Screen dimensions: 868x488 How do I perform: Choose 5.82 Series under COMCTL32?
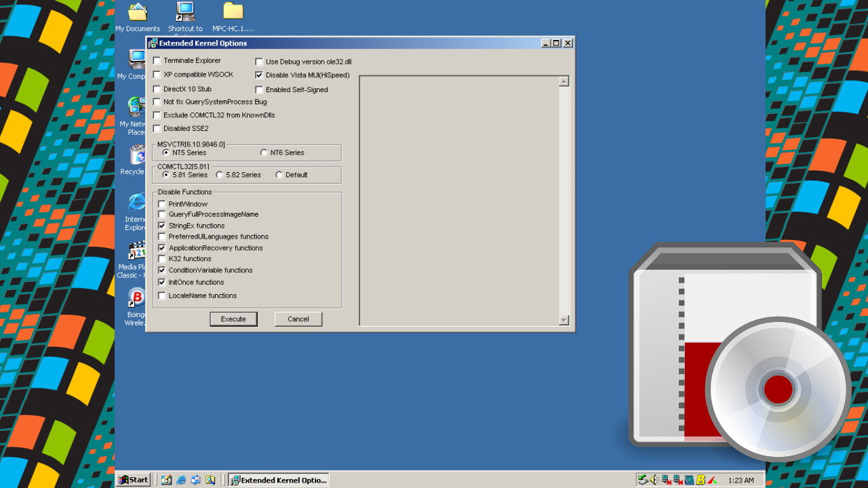(x=218, y=174)
